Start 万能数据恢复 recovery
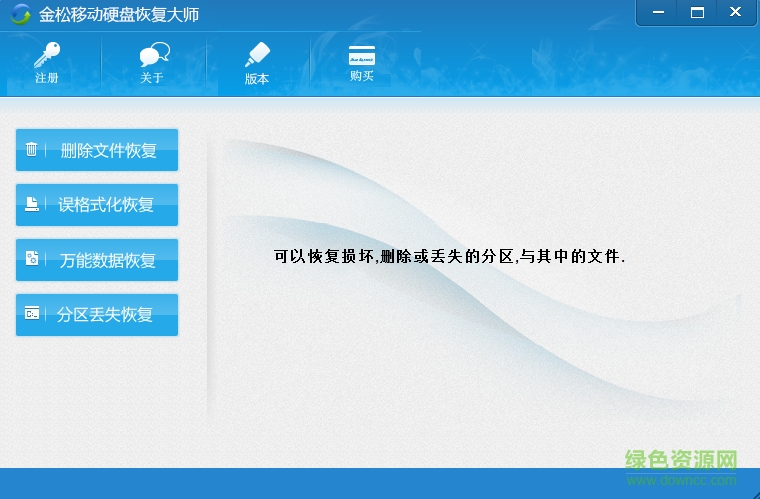The image size is (760, 499). pos(97,260)
